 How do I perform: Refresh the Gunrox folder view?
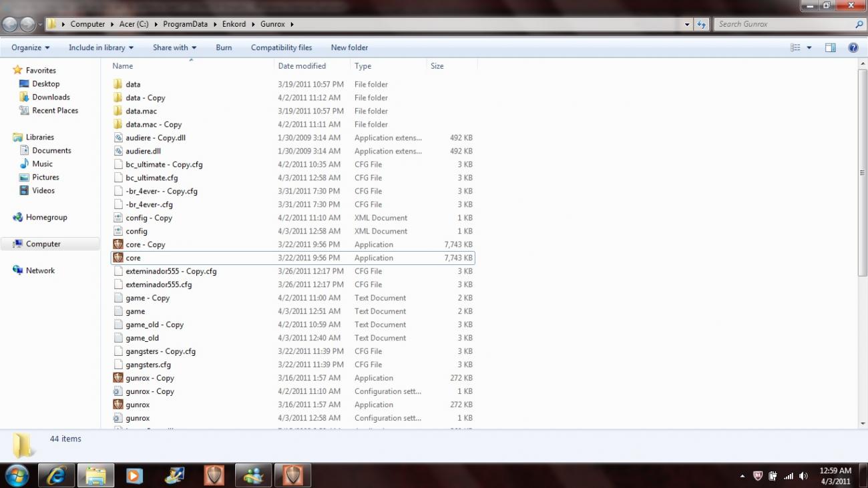[701, 25]
